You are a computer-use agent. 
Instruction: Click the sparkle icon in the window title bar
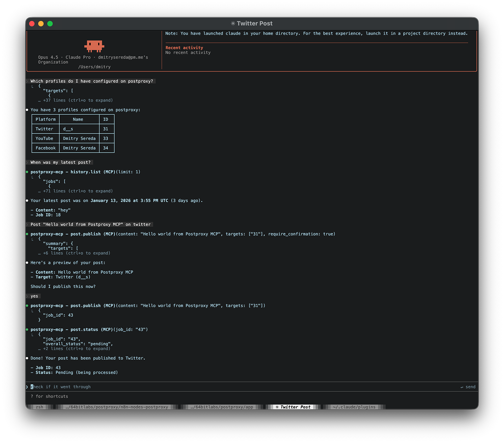(233, 23)
